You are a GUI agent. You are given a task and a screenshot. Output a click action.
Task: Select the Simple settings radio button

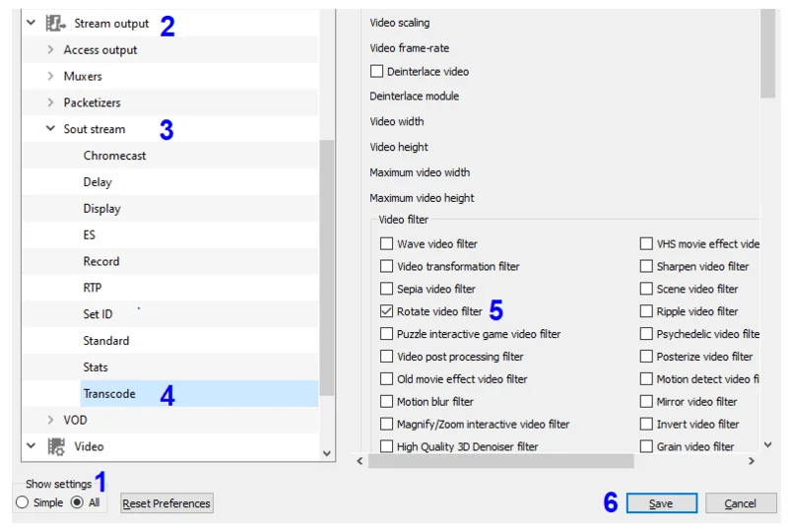tap(23, 502)
